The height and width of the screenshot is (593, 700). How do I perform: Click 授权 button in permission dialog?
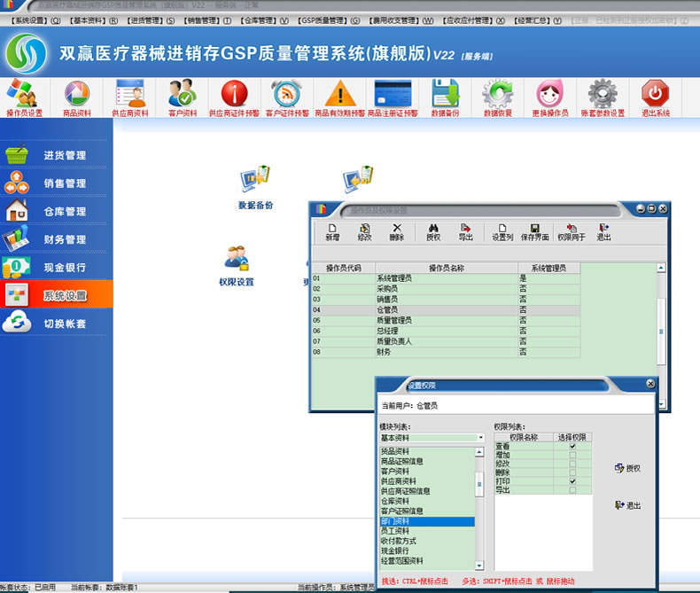(x=627, y=468)
